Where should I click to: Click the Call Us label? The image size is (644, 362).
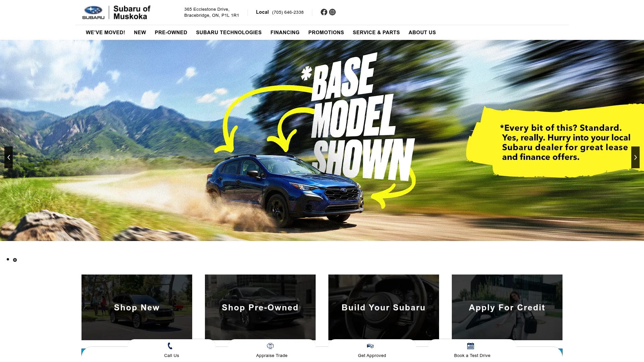click(171, 356)
